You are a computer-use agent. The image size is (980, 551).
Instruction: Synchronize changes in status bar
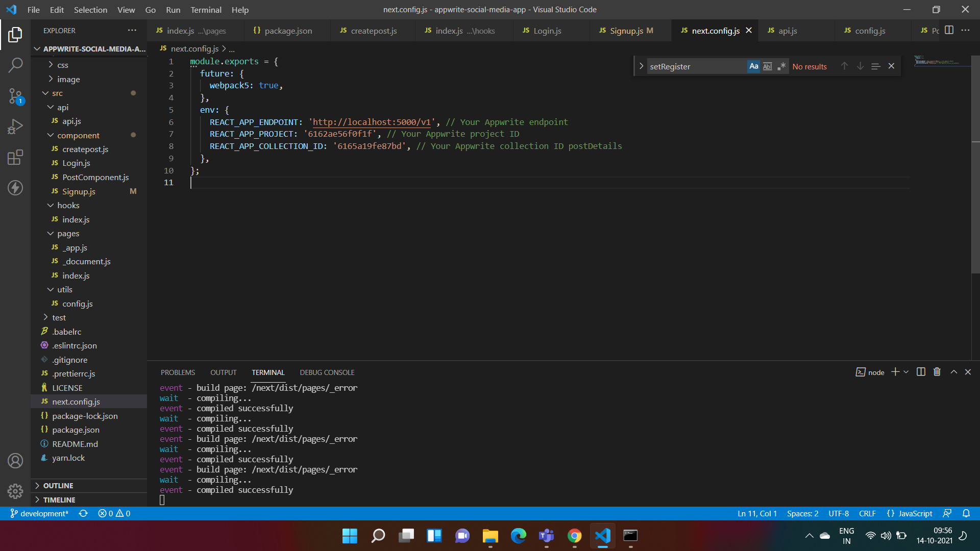[x=83, y=513]
